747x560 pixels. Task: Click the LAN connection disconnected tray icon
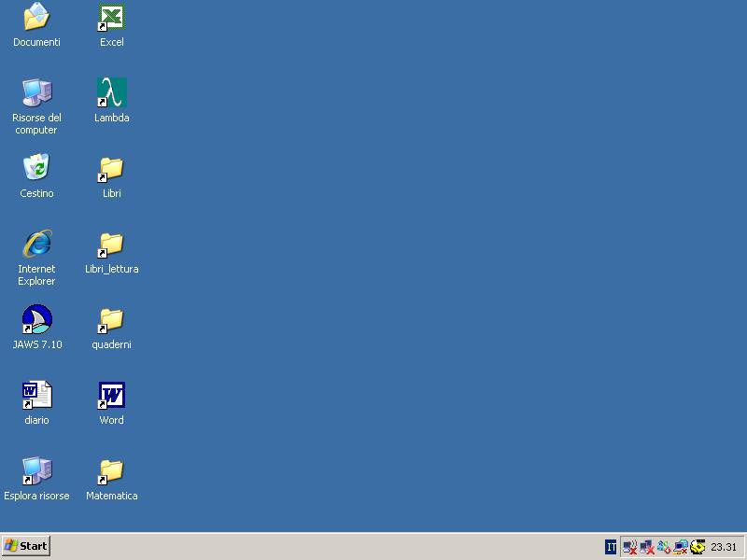646,547
